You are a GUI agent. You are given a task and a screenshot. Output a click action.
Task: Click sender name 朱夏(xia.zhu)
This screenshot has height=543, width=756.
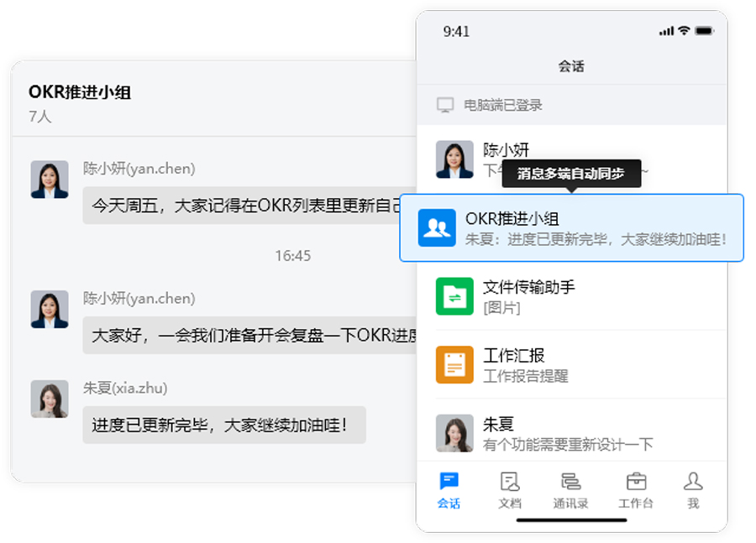125,388
